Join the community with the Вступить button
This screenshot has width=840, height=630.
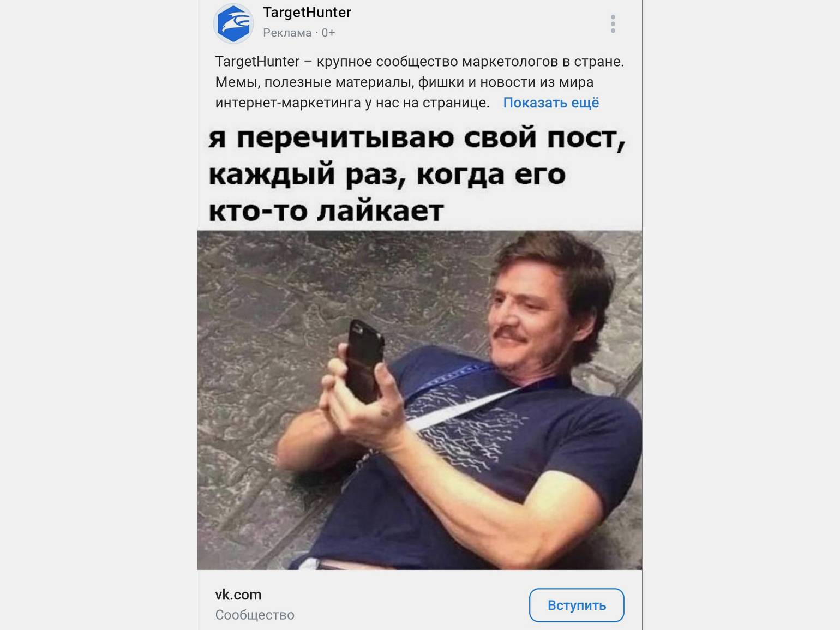pyautogui.click(x=577, y=605)
